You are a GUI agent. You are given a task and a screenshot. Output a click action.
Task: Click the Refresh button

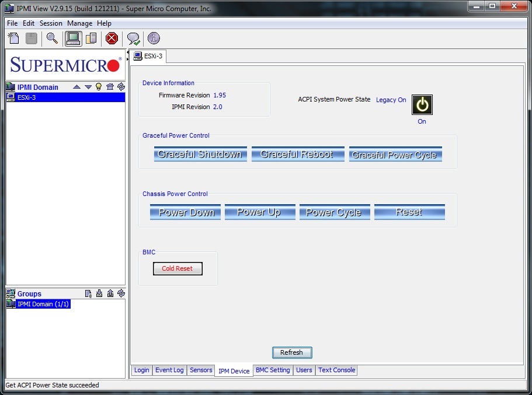[x=292, y=352]
